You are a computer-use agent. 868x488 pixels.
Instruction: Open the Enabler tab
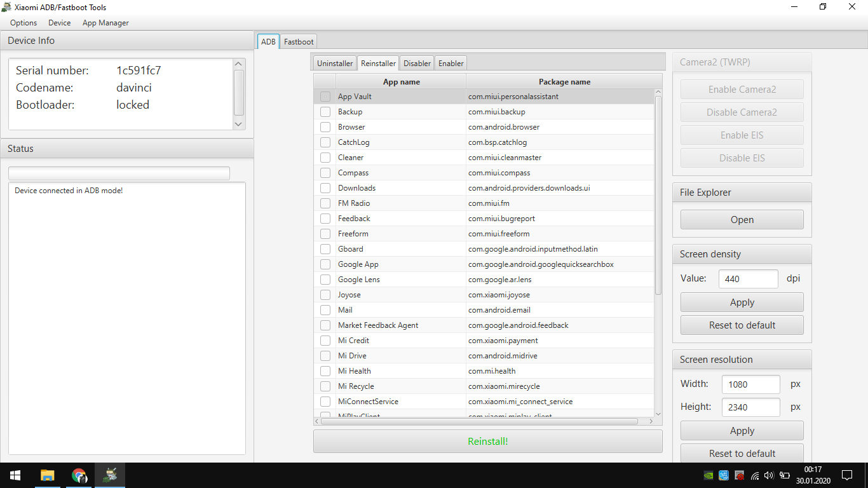point(451,63)
